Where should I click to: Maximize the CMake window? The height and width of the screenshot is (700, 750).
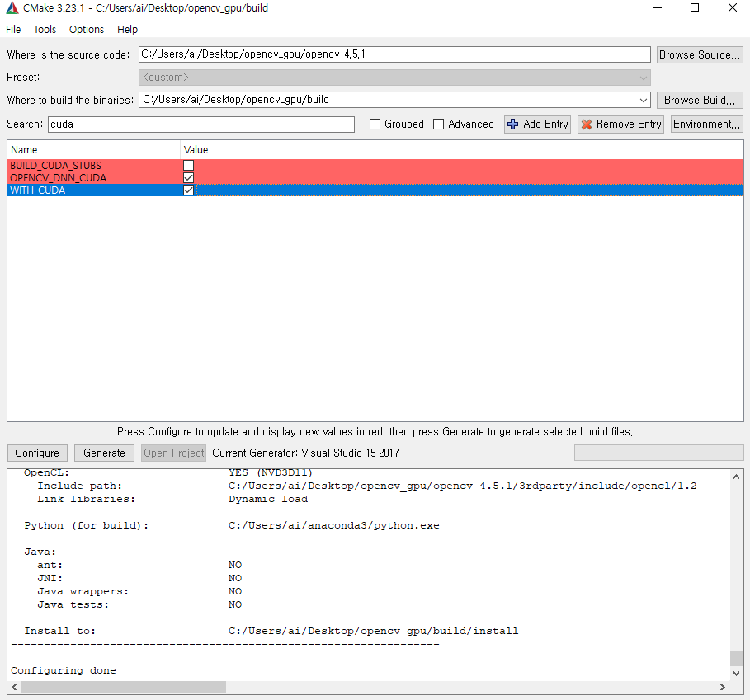click(695, 7)
